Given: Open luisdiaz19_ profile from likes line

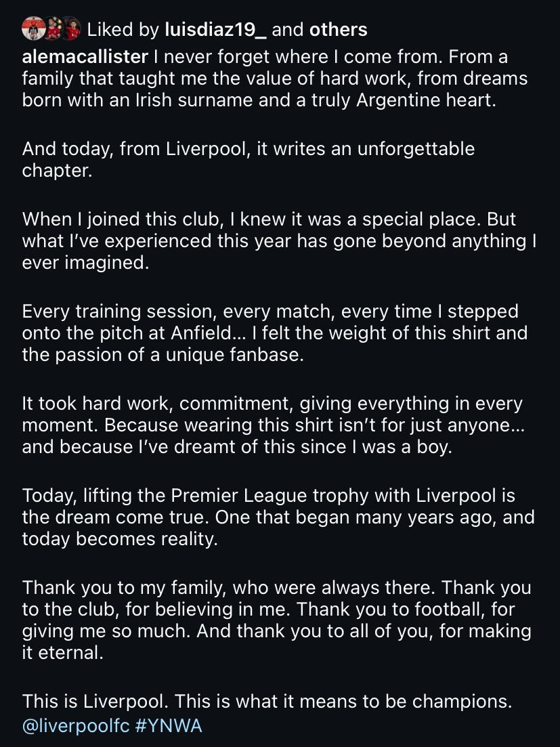Looking at the screenshot, I should click(216, 30).
